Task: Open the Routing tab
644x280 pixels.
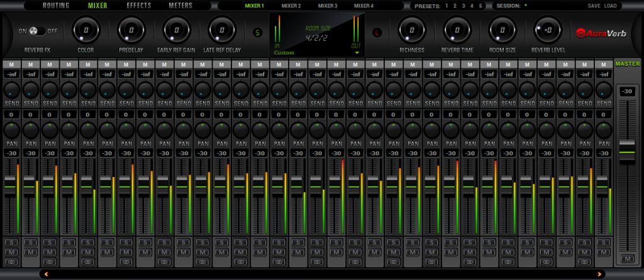Action: click(56, 6)
